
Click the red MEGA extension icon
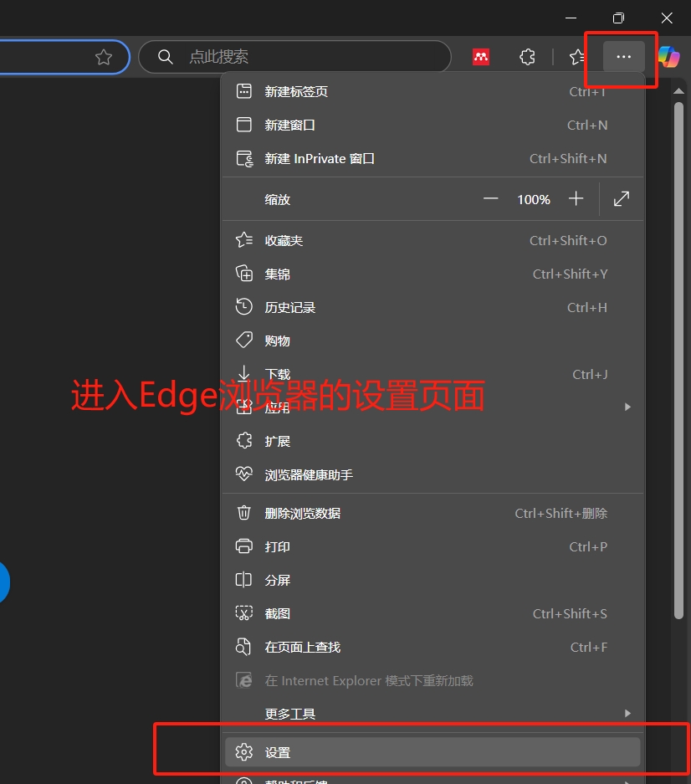coord(481,57)
